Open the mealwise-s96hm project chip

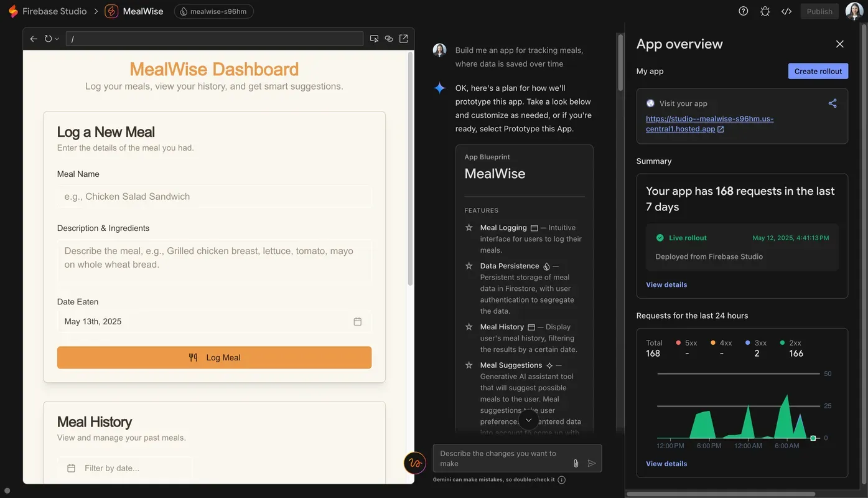pyautogui.click(x=214, y=11)
